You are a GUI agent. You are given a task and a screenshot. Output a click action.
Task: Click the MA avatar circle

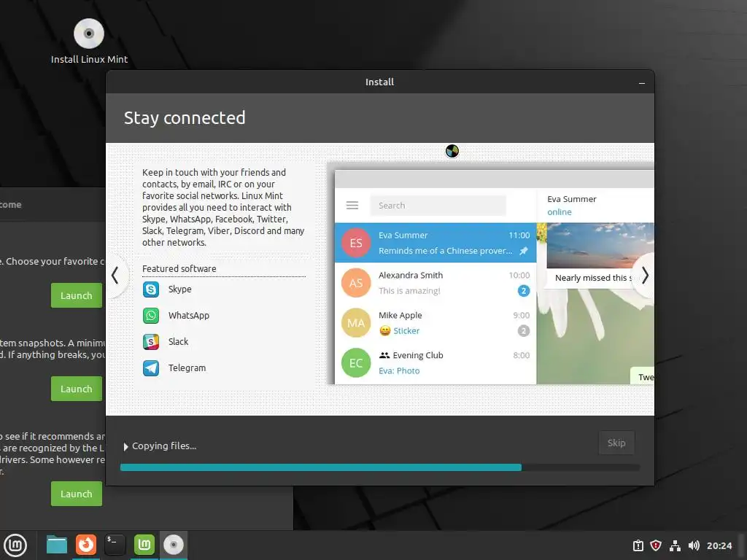pos(356,323)
